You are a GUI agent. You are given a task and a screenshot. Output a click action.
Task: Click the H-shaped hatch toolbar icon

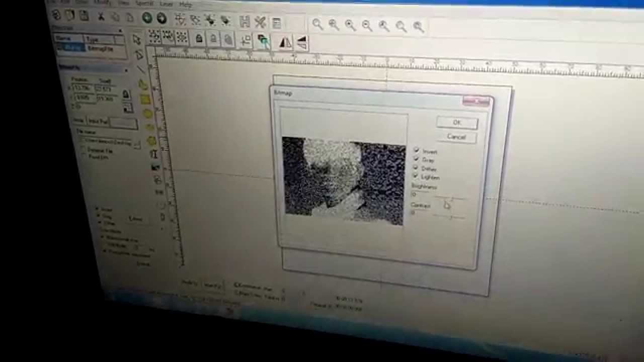click(245, 22)
